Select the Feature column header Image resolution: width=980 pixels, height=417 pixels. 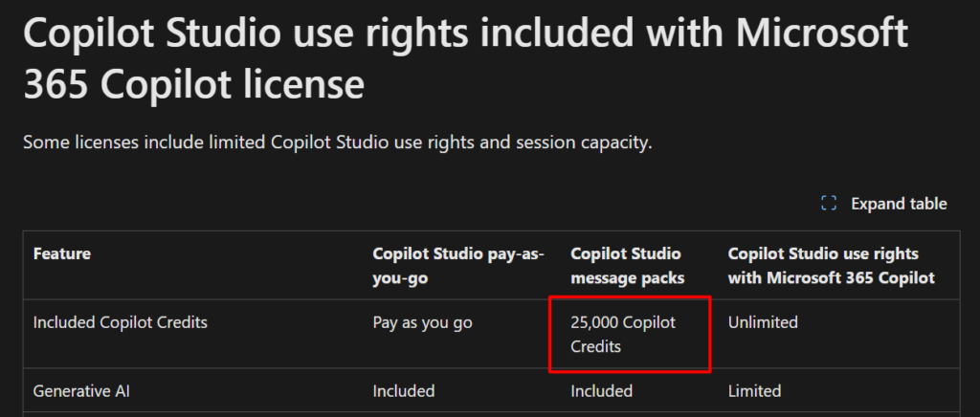pyautogui.click(x=62, y=254)
